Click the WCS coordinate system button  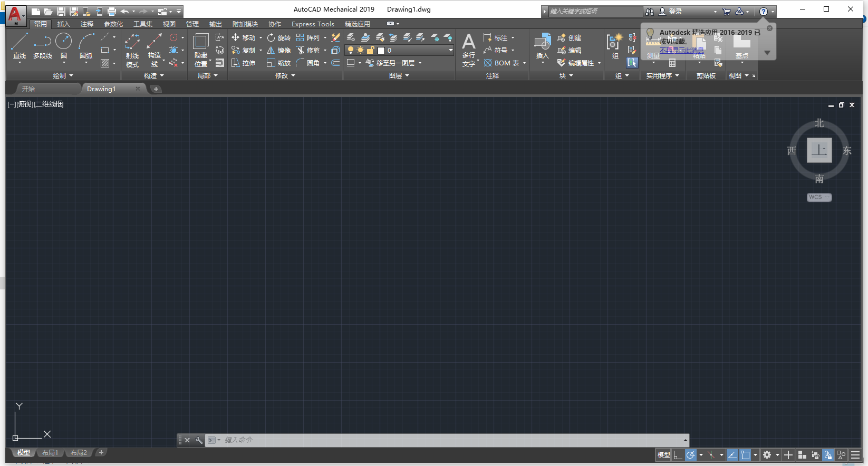(x=818, y=197)
